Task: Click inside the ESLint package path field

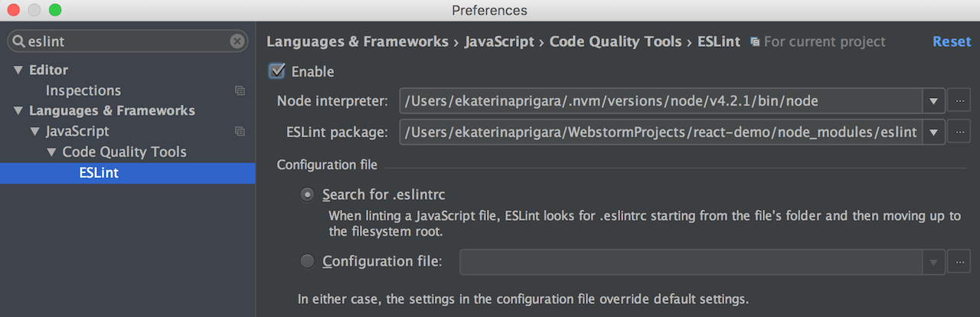Action: (x=660, y=132)
